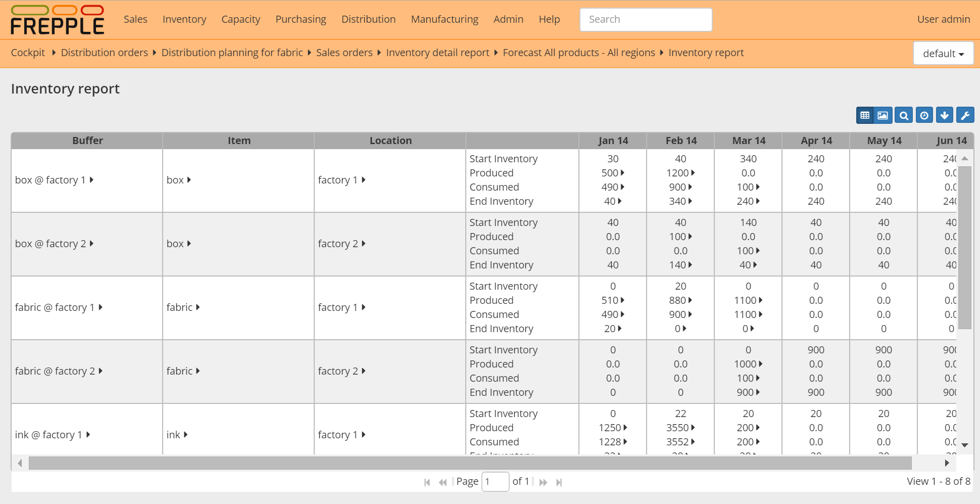Viewport: 980px width, 504px height.
Task: Open drill-down triangle next to box @ factory 2
Action: pyautogui.click(x=91, y=244)
